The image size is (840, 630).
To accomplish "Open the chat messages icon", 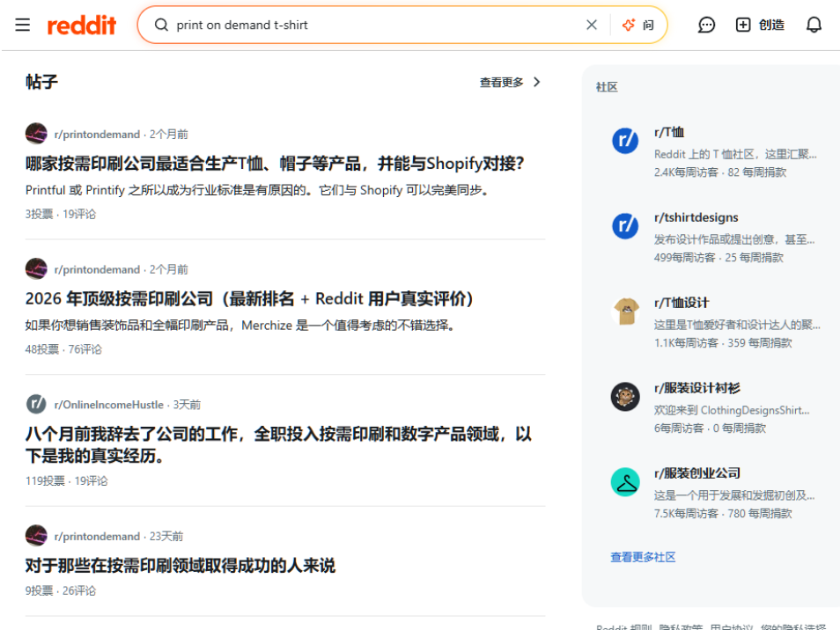I will (x=706, y=25).
